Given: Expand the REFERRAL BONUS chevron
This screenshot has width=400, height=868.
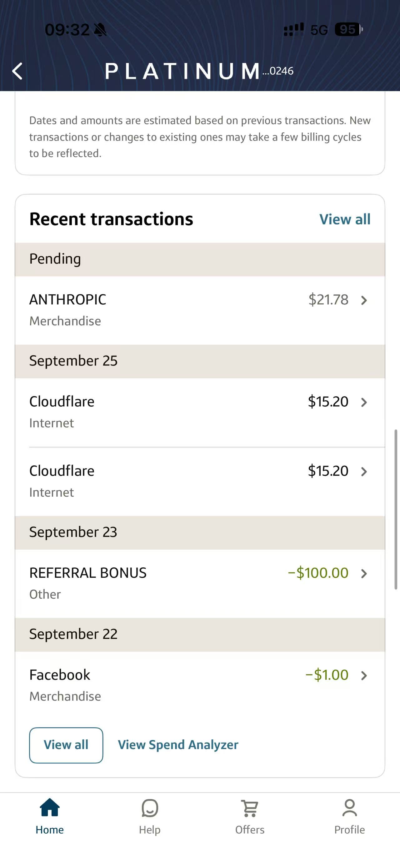Looking at the screenshot, I should tap(364, 573).
